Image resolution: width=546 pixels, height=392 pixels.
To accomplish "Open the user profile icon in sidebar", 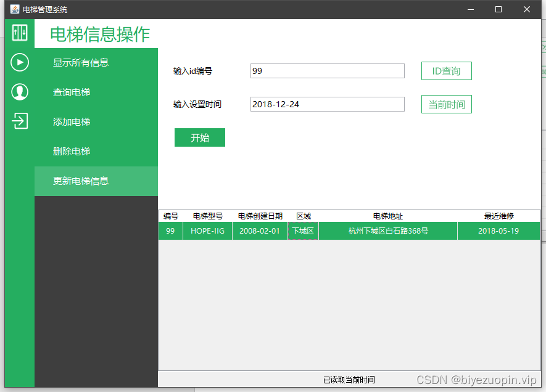I will click(x=19, y=92).
